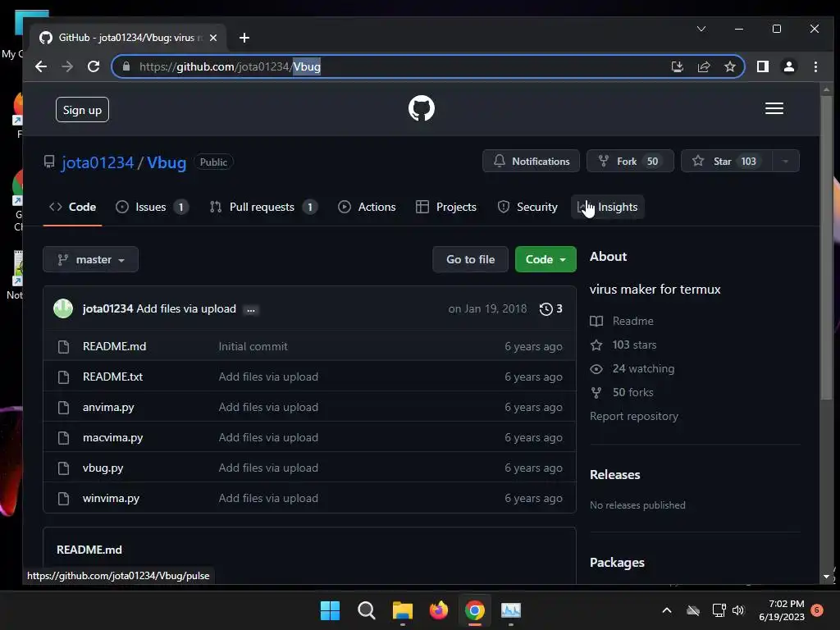Click the install app icon in address bar
Viewport: 840px width, 630px height.
[x=677, y=66]
